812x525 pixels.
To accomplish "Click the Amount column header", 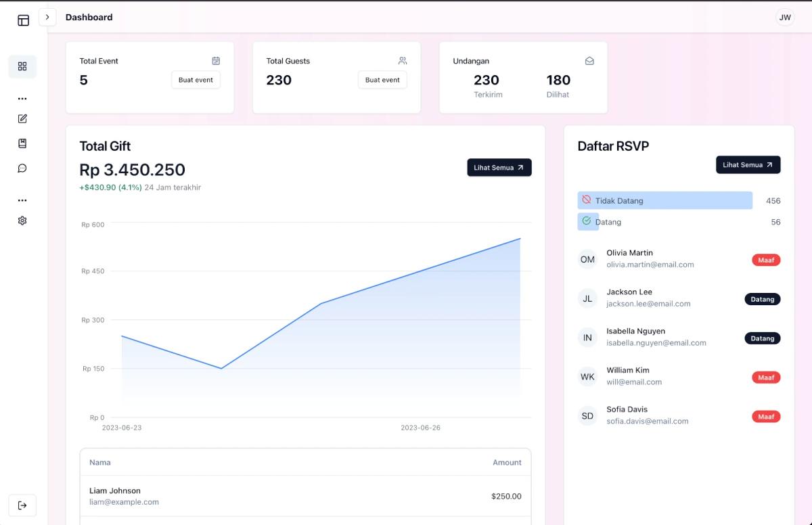I will 507,462.
